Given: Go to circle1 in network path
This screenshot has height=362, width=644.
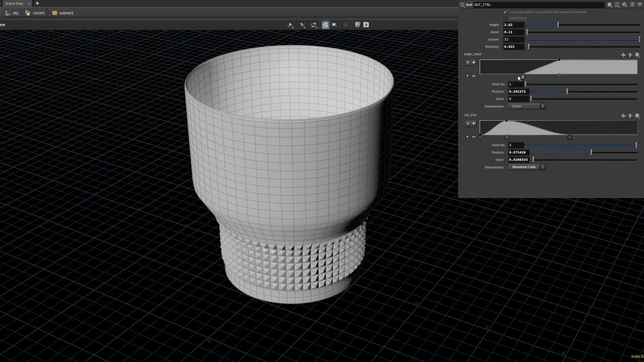Looking at the screenshot, I should pyautogui.click(x=35, y=13).
